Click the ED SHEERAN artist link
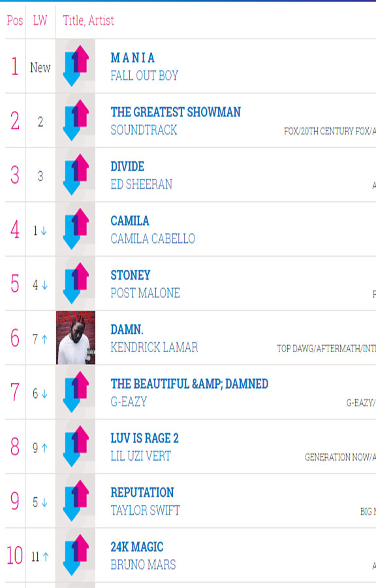The image size is (376, 588). click(x=142, y=184)
